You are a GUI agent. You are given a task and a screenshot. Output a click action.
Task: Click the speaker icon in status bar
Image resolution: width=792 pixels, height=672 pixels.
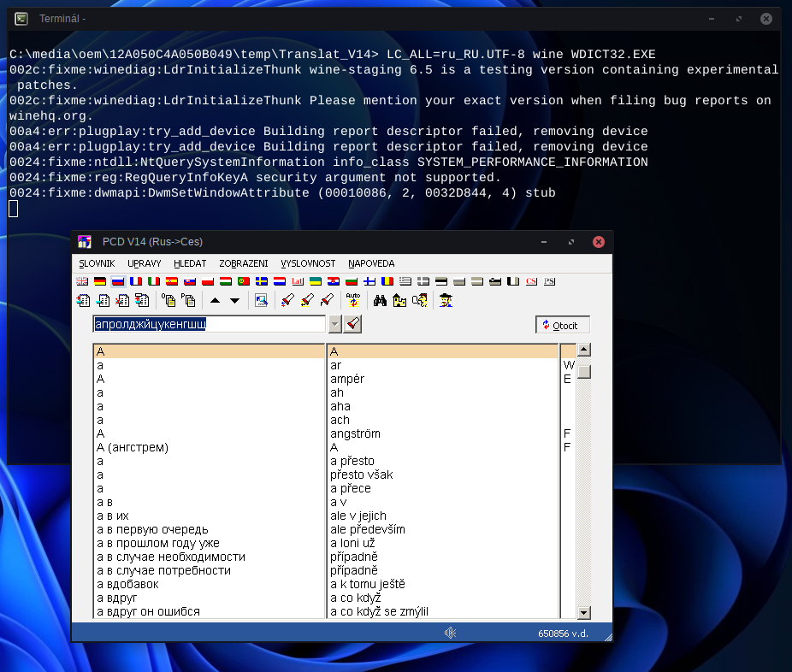[450, 633]
